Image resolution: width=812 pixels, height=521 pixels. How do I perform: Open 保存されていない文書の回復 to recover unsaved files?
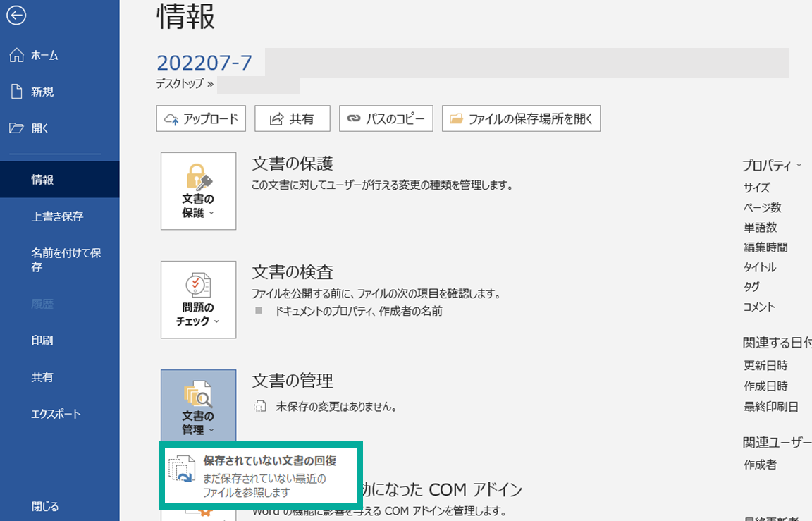click(261, 472)
